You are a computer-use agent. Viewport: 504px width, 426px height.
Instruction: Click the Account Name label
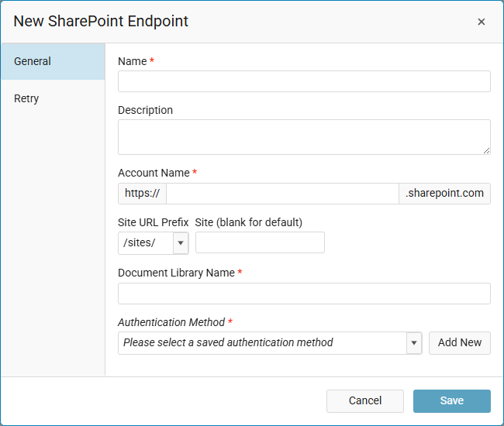[x=154, y=173]
